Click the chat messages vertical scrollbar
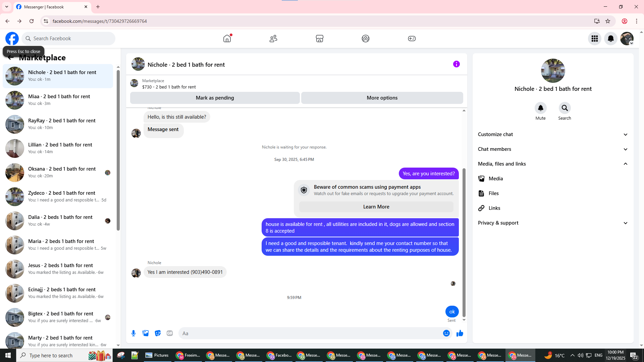 point(464,241)
